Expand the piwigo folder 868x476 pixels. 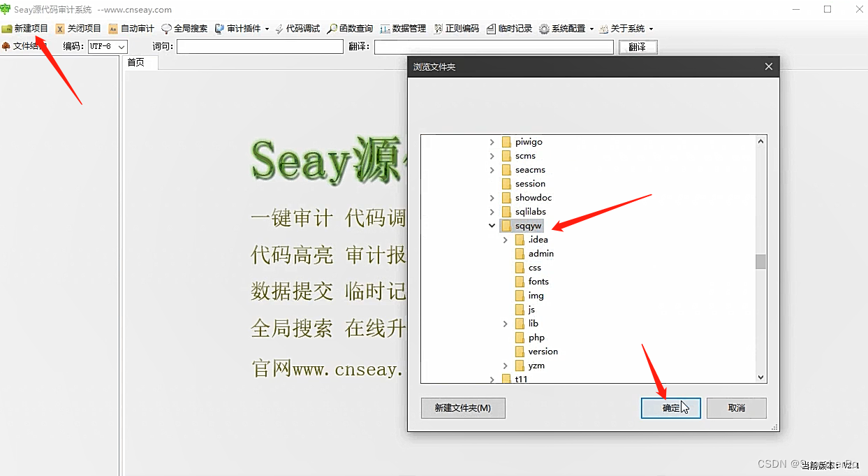(492, 142)
